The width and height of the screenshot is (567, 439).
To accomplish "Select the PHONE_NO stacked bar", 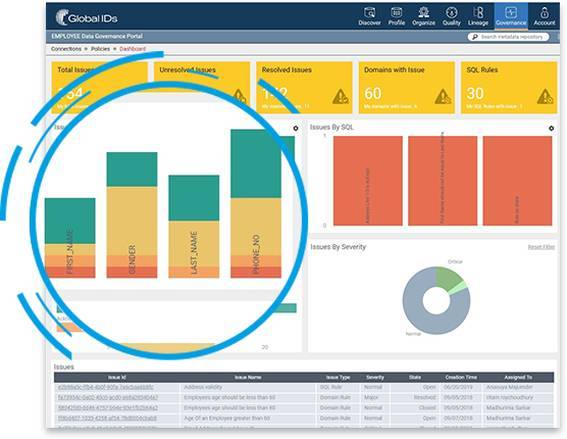I will pyautogui.click(x=256, y=204).
